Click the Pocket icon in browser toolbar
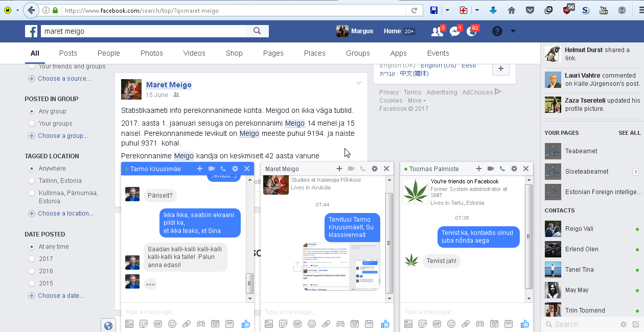The width and height of the screenshot is (644, 332). coord(530,10)
